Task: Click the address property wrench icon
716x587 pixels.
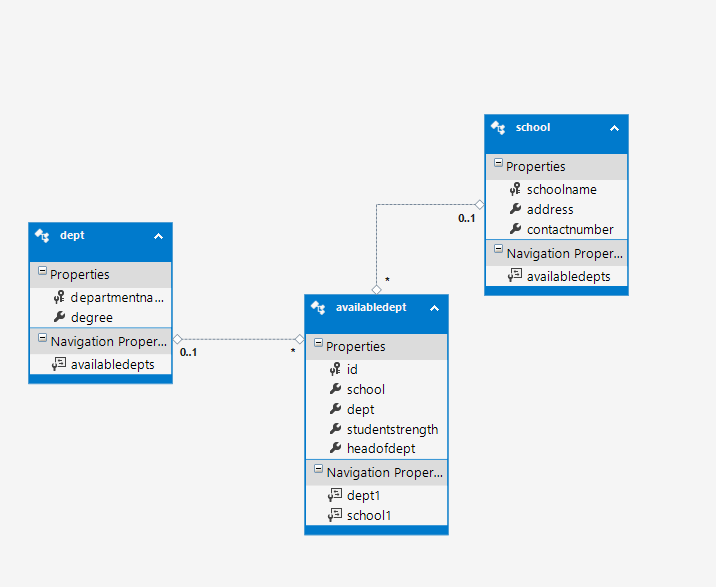Action: pyautogui.click(x=515, y=209)
